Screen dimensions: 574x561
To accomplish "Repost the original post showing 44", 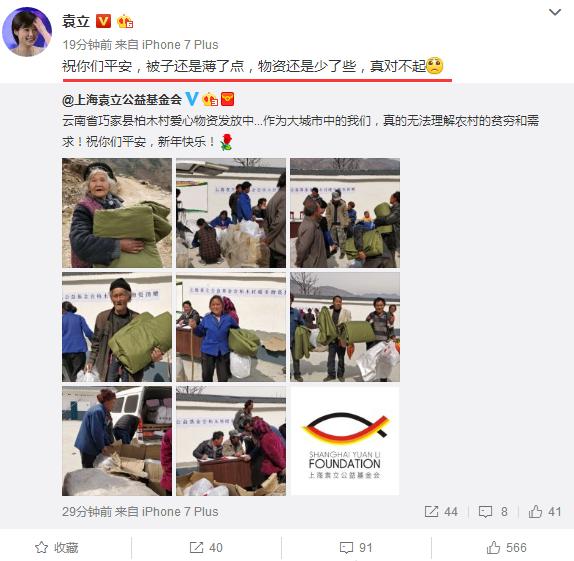I will pyautogui.click(x=441, y=512).
